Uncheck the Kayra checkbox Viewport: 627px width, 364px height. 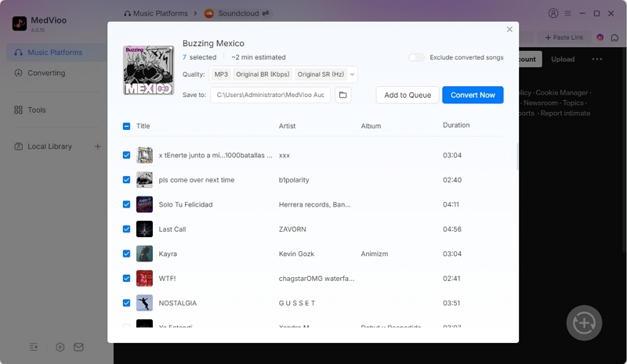click(126, 254)
